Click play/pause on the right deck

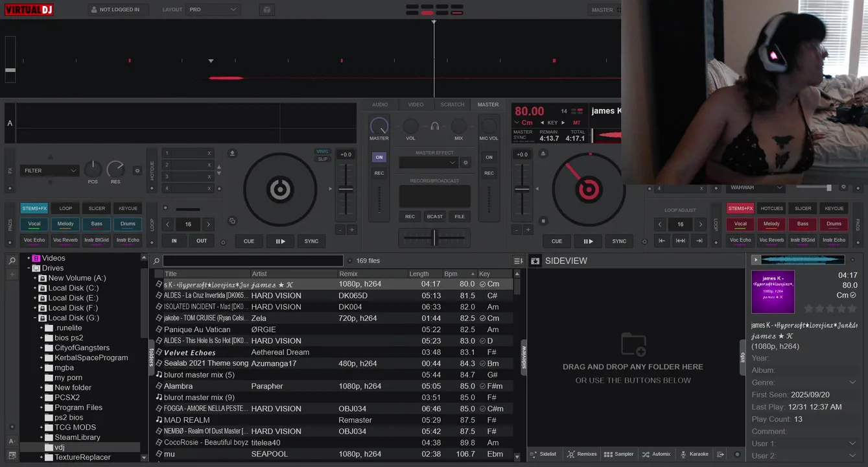tap(588, 241)
